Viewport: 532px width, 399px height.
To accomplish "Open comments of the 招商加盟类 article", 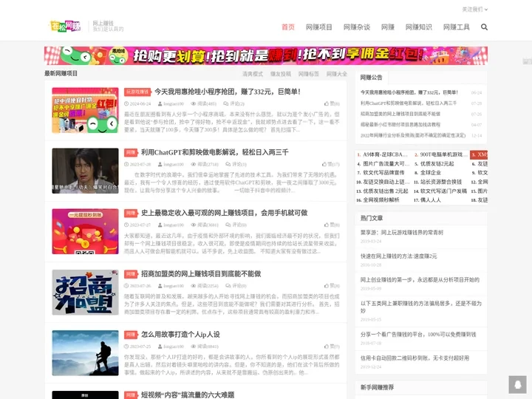I will 236,286.
